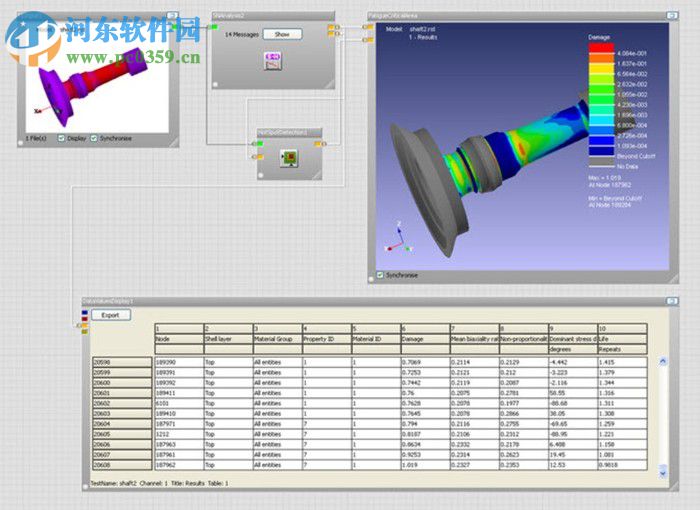This screenshot has width=700, height=510.
Task: Click grey Beyond Cutoff legend swatch
Action: (601, 161)
